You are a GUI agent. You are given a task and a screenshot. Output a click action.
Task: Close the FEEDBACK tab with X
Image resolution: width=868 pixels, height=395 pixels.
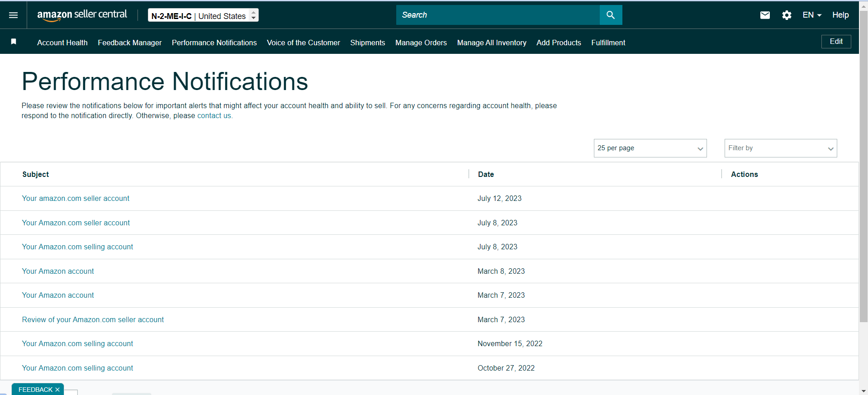[x=57, y=390]
